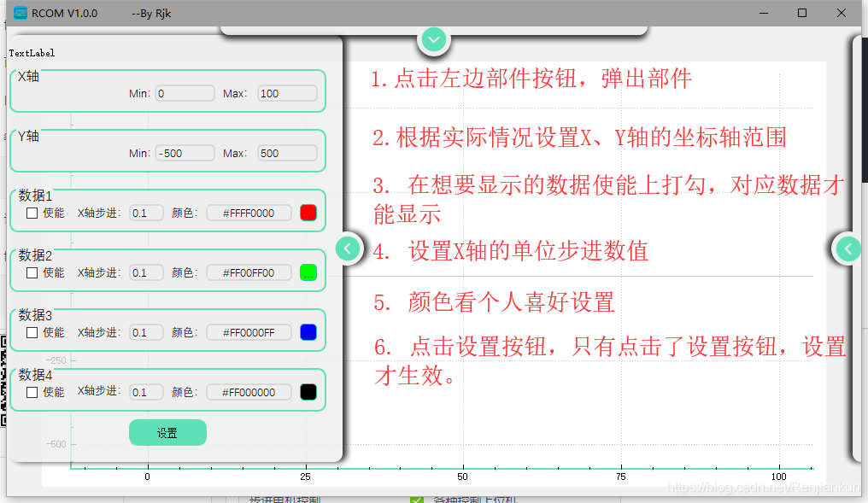Click the RCOM app icon in title bar
Image resolution: width=868 pixels, height=503 pixels.
point(21,13)
